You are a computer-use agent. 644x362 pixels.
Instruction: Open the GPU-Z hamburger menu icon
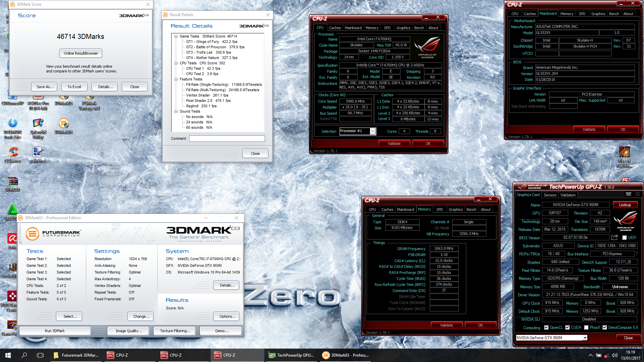coord(638,194)
